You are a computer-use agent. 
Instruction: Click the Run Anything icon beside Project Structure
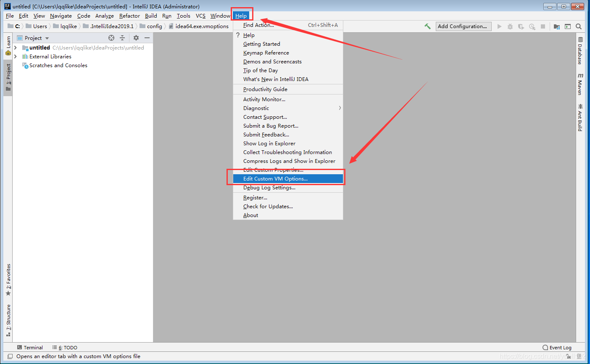[x=568, y=26]
